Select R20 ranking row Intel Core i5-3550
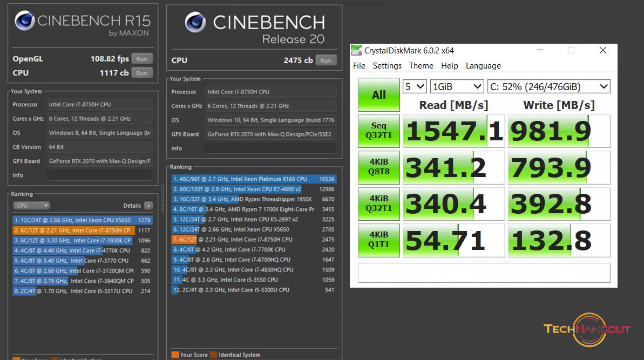This screenshot has height=360, width=644. coord(254,280)
